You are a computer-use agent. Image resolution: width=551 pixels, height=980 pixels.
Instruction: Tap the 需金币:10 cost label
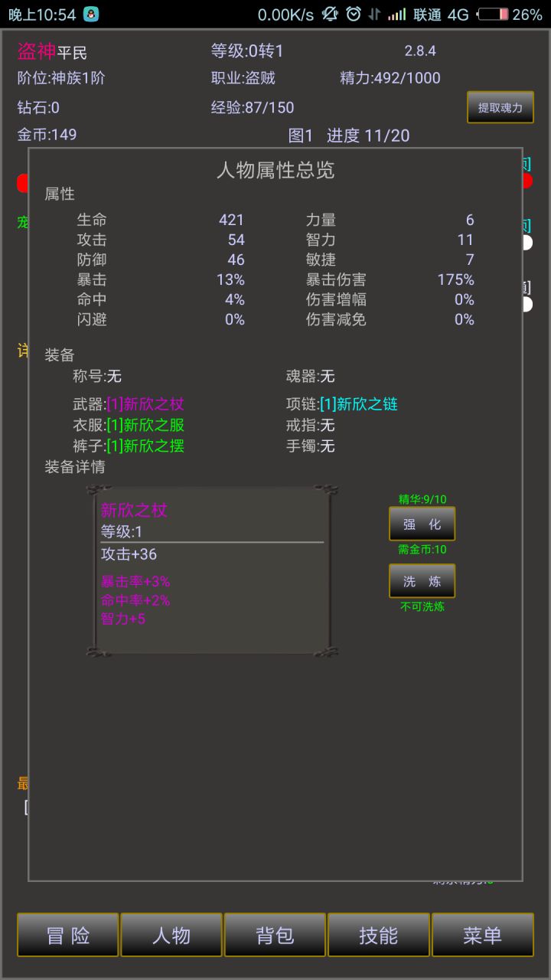[x=422, y=549]
